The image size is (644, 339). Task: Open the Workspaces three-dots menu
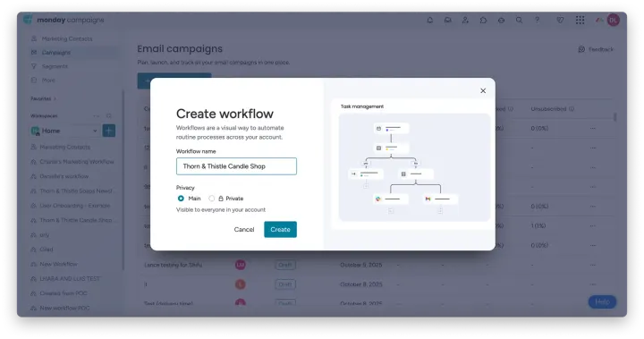point(96,116)
